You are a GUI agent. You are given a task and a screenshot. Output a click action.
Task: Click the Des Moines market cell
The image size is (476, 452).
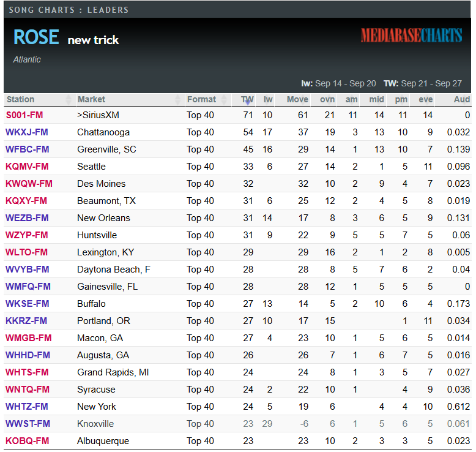coord(101,184)
